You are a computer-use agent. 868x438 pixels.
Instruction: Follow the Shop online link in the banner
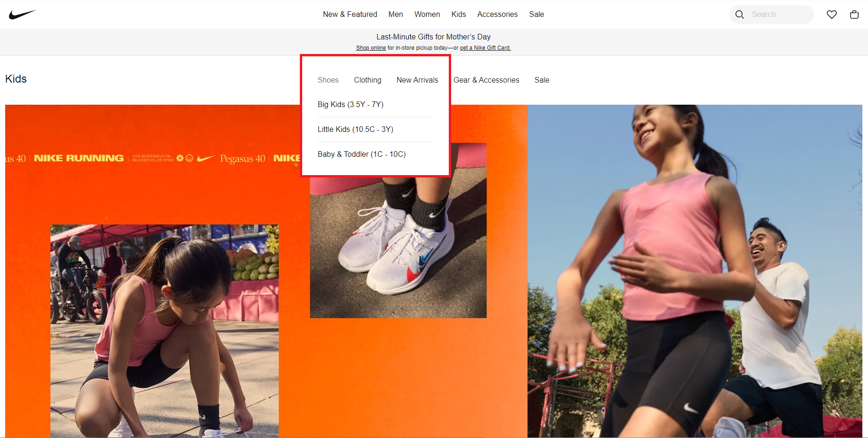coord(371,47)
